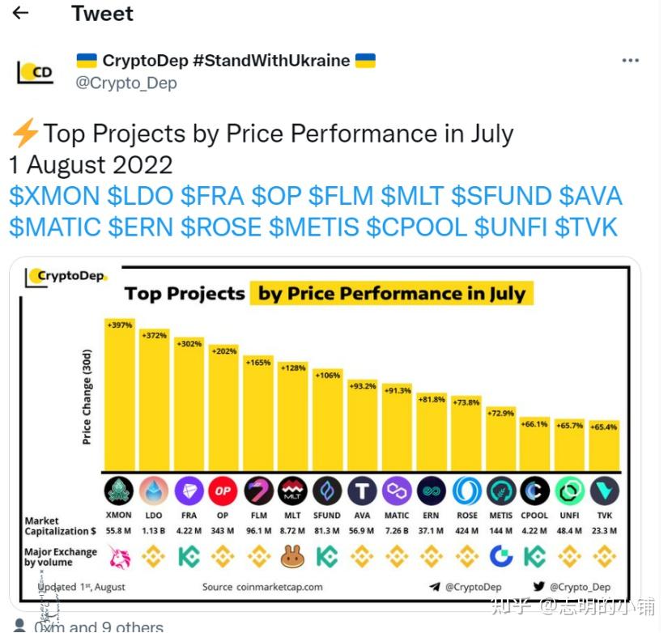Open the CryptoDep #StandWithUkraine display name
Screen dimensions: 672x633
[226, 60]
